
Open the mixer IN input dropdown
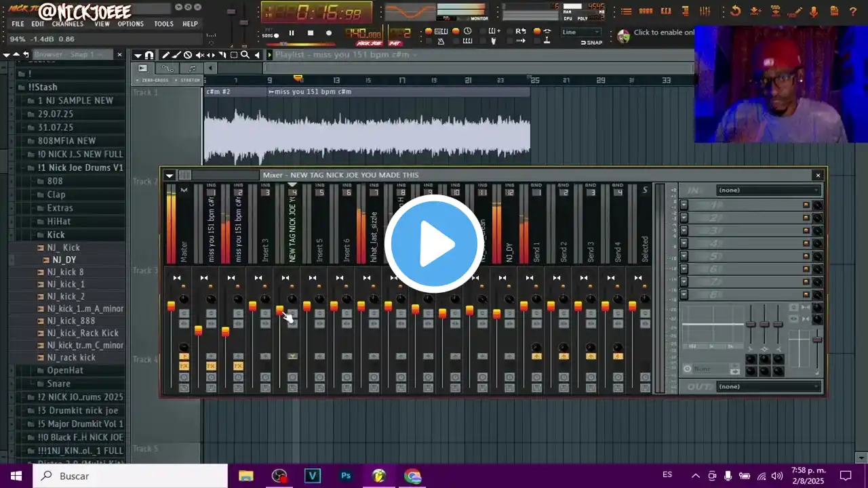coord(768,190)
